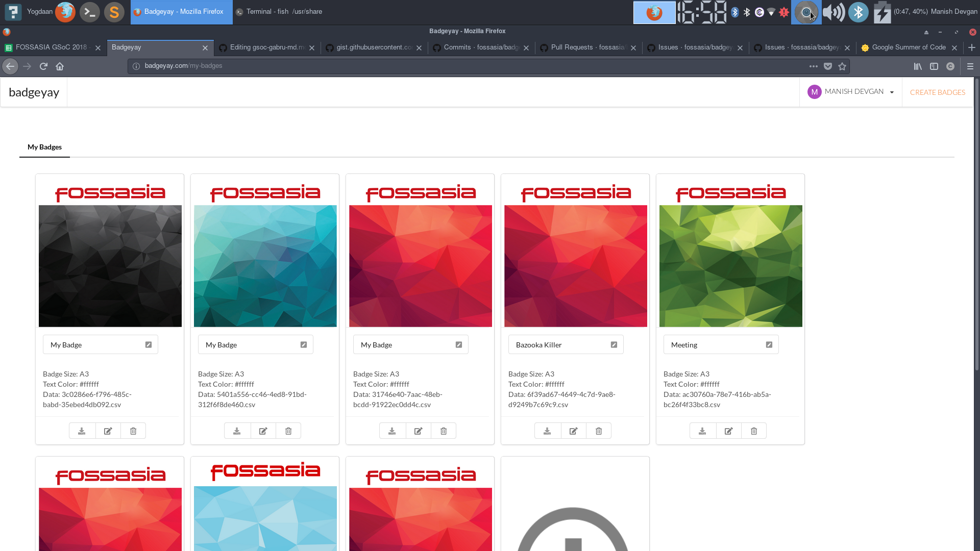This screenshot has width=980, height=551.
Task: Rename the Bazooka Killer badge via pencil icon
Action: [x=614, y=345]
